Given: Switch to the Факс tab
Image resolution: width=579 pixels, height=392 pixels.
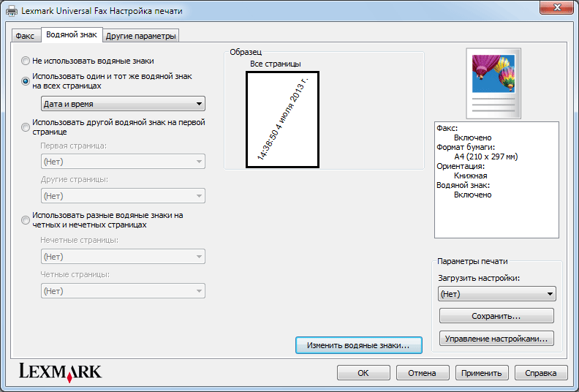Looking at the screenshot, I should click(25, 36).
